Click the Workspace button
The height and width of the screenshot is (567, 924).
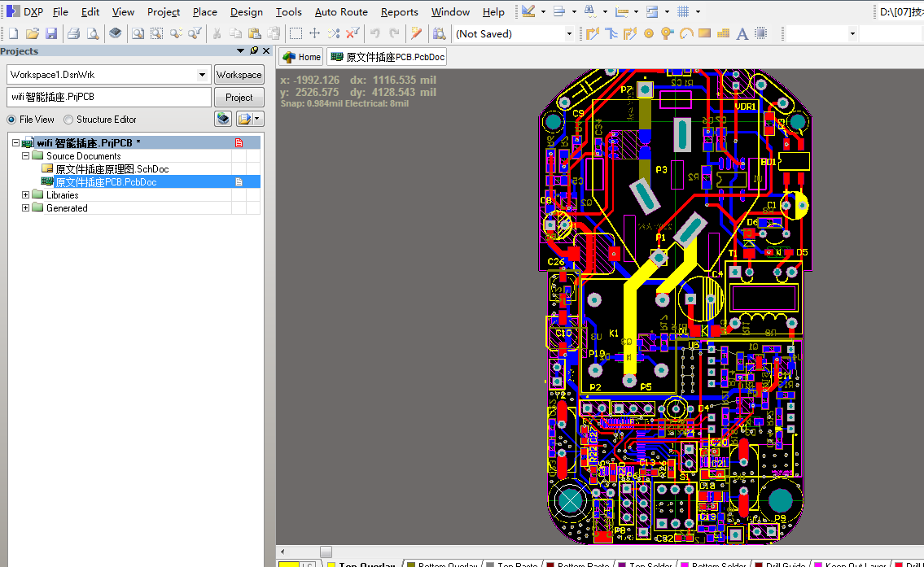coord(239,75)
